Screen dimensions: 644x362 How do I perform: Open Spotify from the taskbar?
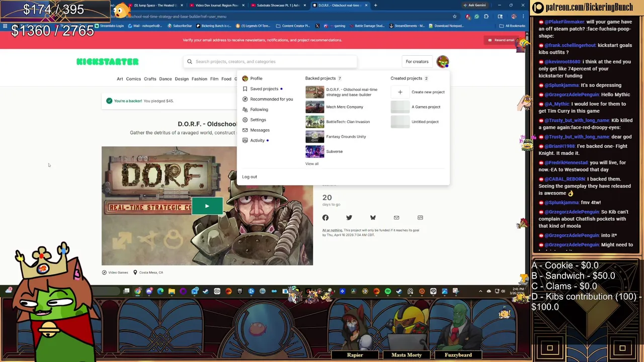point(388,291)
